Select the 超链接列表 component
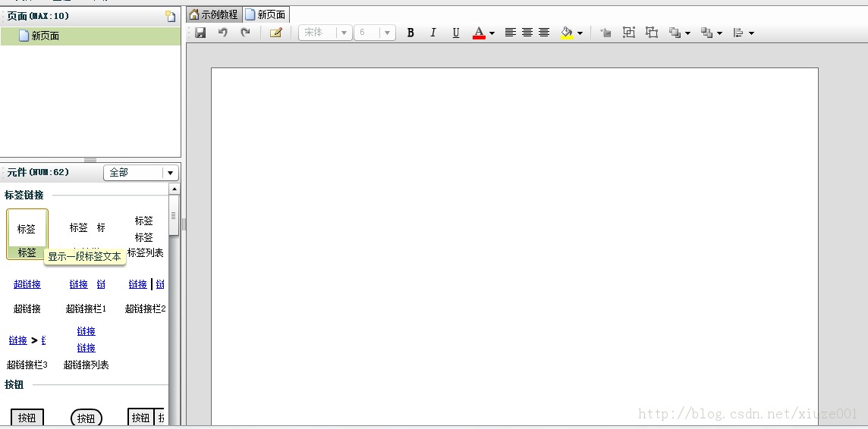This screenshot has width=868, height=429. 86,347
